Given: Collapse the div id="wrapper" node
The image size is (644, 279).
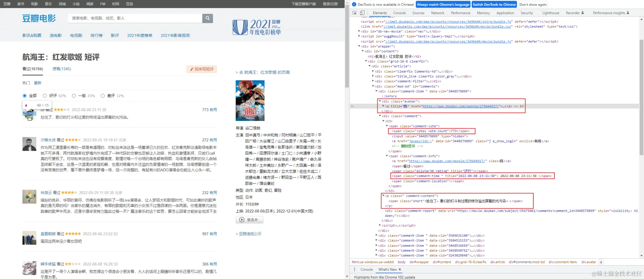Looking at the screenshot, I should [359, 46].
